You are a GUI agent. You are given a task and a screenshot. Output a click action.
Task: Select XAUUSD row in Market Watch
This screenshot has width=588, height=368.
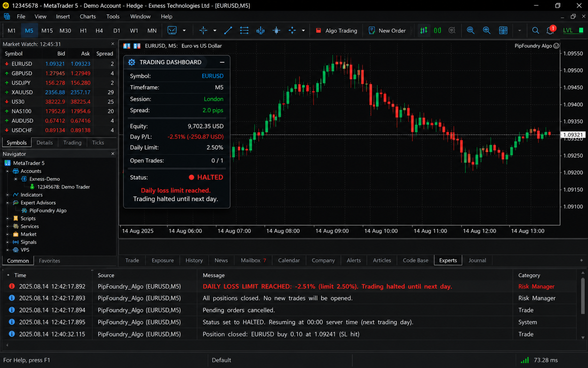pyautogui.click(x=59, y=92)
